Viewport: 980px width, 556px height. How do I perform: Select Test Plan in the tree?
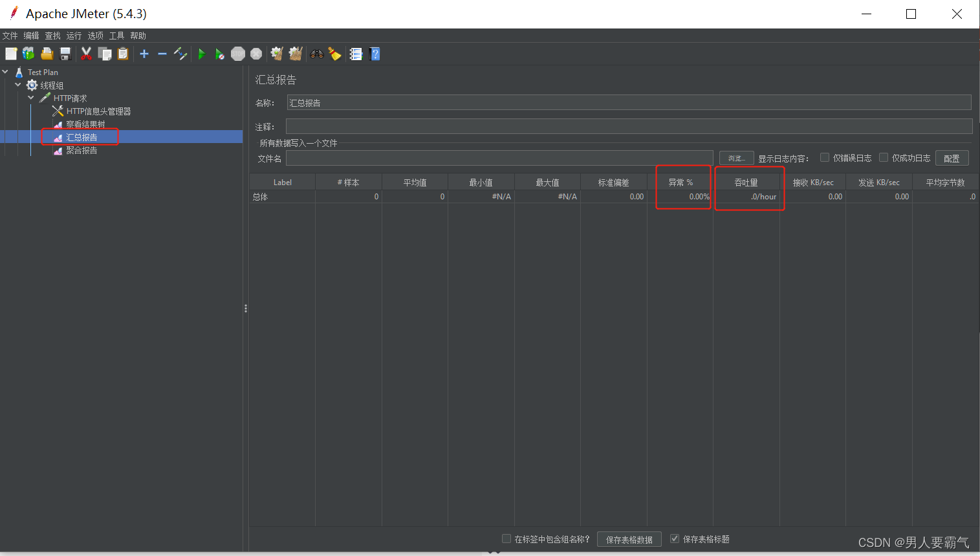[x=43, y=72]
